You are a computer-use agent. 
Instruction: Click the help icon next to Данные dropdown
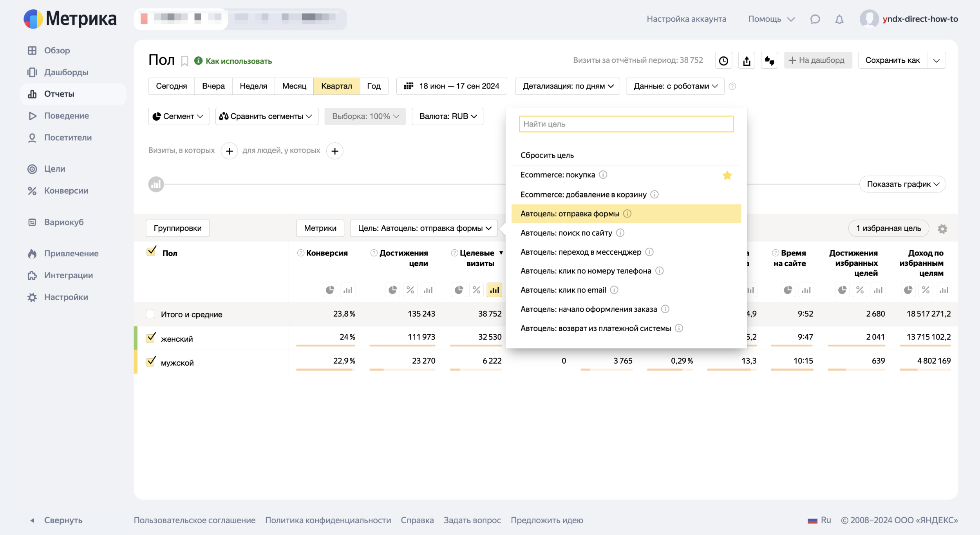point(732,86)
